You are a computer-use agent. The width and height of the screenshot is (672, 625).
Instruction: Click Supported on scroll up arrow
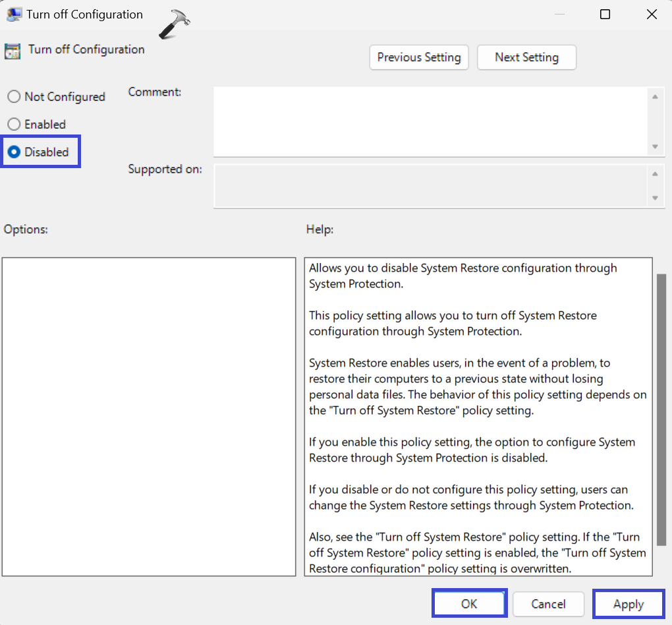click(x=655, y=174)
